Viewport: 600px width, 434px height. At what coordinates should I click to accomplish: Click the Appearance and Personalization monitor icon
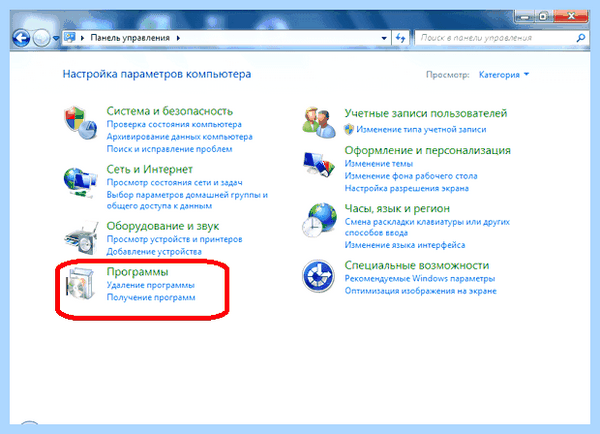(318, 164)
